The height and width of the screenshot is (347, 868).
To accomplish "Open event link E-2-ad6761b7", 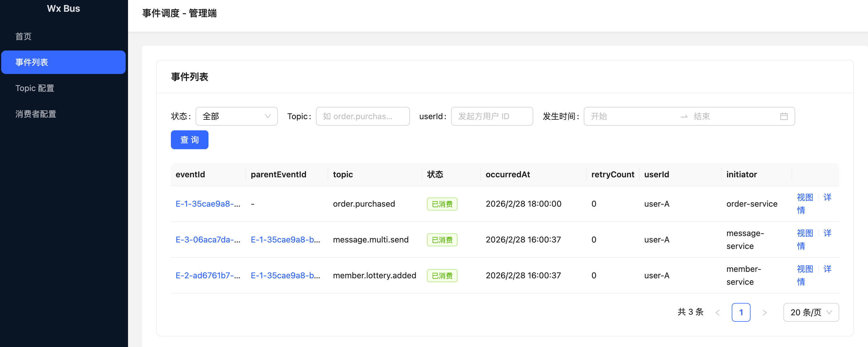I will pyautogui.click(x=208, y=276).
